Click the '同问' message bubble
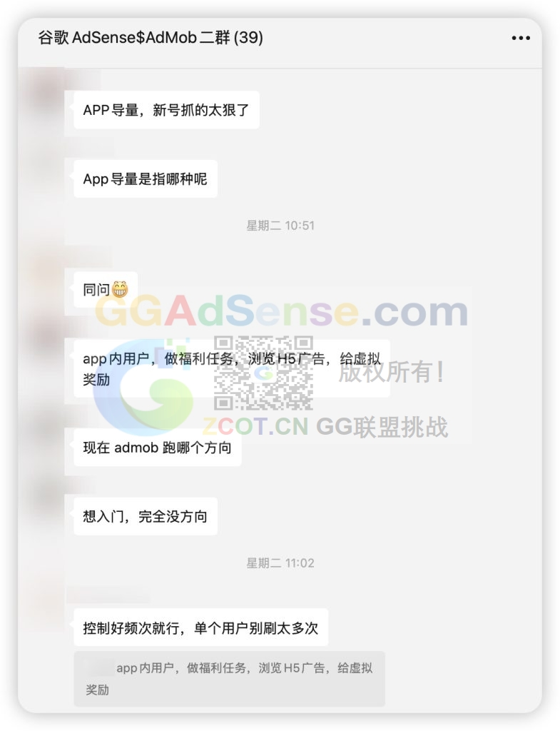The image size is (560, 731). pyautogui.click(x=106, y=290)
